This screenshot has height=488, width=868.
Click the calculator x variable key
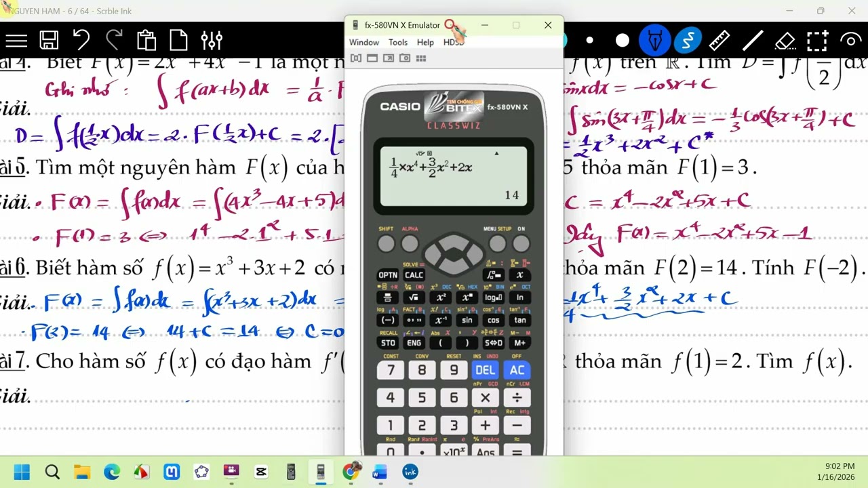pyautogui.click(x=520, y=275)
